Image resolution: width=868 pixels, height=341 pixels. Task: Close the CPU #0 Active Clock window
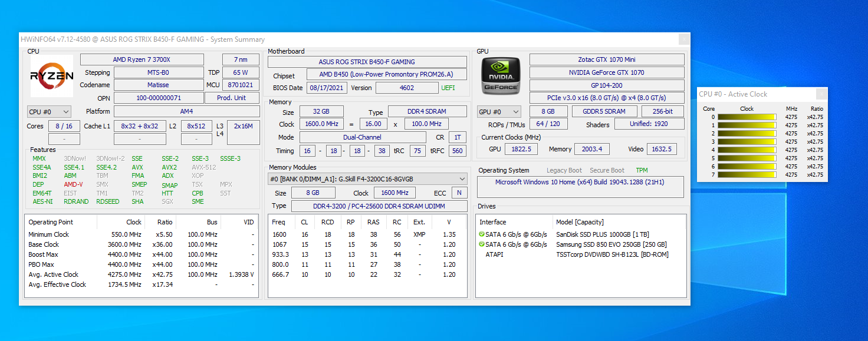click(x=821, y=94)
